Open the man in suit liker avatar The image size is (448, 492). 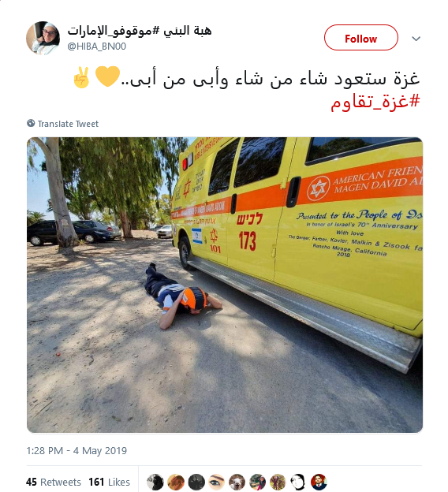coord(319,482)
